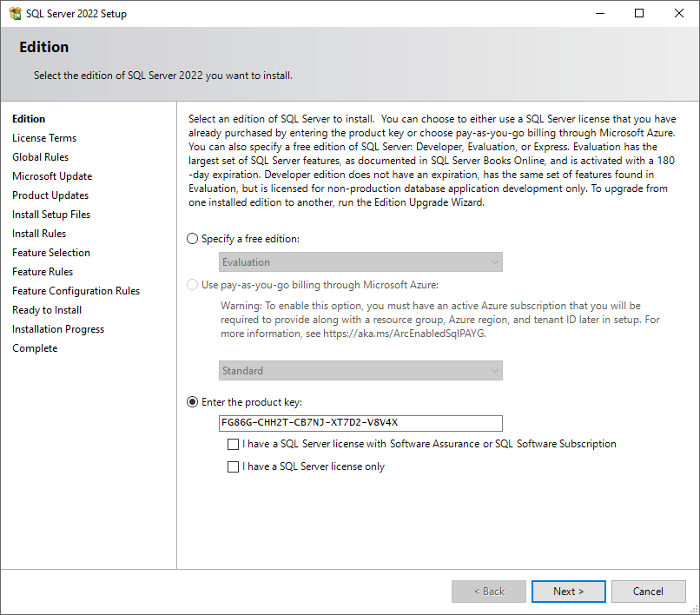Go to the License Terms step
Screen dimensions: 700x615
coord(44,137)
